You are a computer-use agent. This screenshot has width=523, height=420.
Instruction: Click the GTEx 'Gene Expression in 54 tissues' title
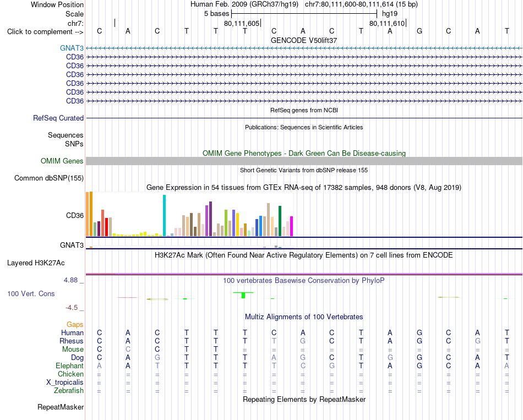304,188
